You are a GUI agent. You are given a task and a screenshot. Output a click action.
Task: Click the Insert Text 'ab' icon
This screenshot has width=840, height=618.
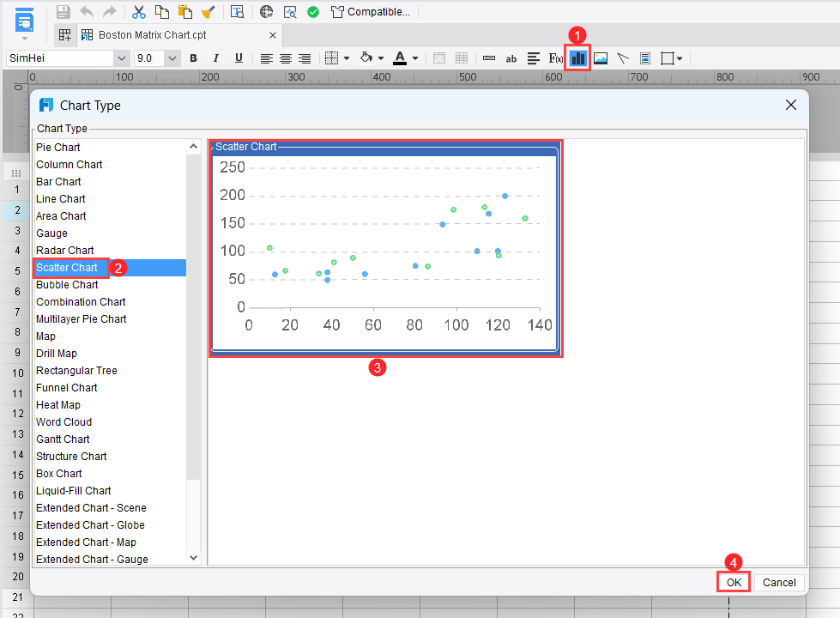[x=511, y=58]
